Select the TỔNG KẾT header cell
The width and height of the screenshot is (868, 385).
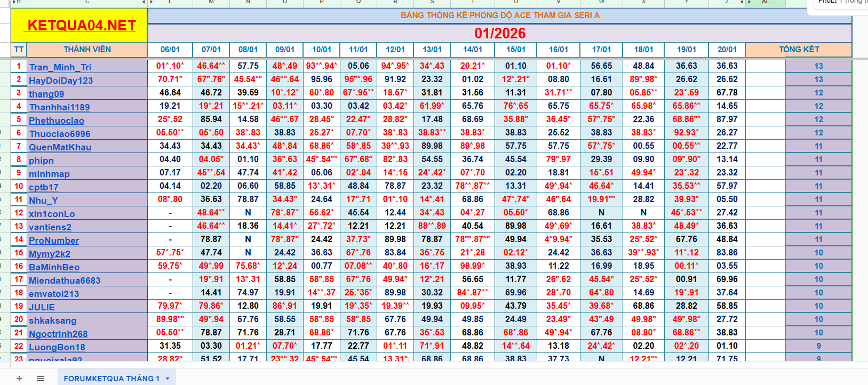pyautogui.click(x=798, y=50)
